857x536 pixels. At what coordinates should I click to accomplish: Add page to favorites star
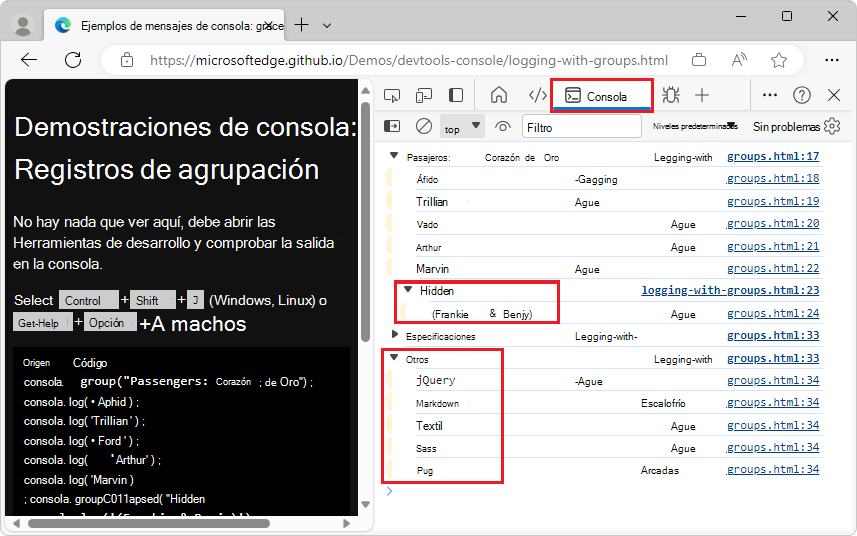point(779,60)
